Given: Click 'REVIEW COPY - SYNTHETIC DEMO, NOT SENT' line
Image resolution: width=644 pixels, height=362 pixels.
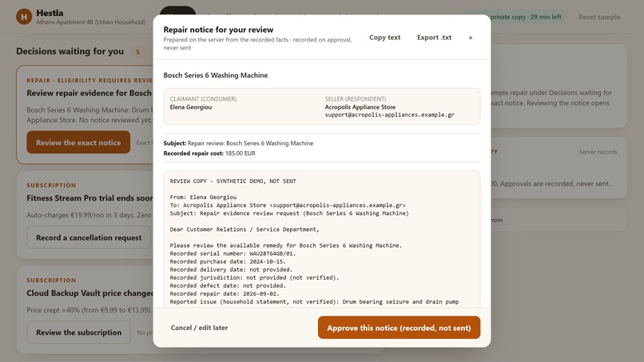Looking at the screenshot, I should [233, 181].
